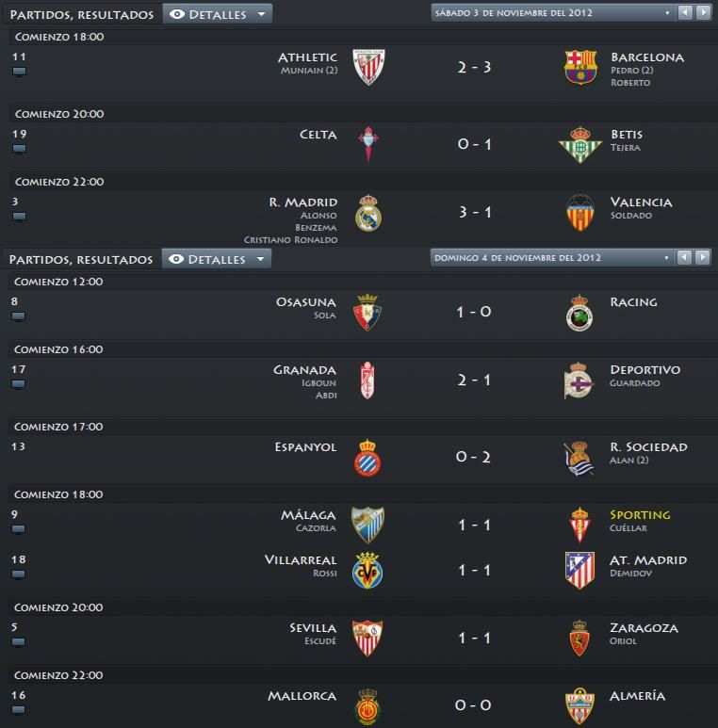Open the Valencia team name link
718x728 pixels.
(641, 202)
